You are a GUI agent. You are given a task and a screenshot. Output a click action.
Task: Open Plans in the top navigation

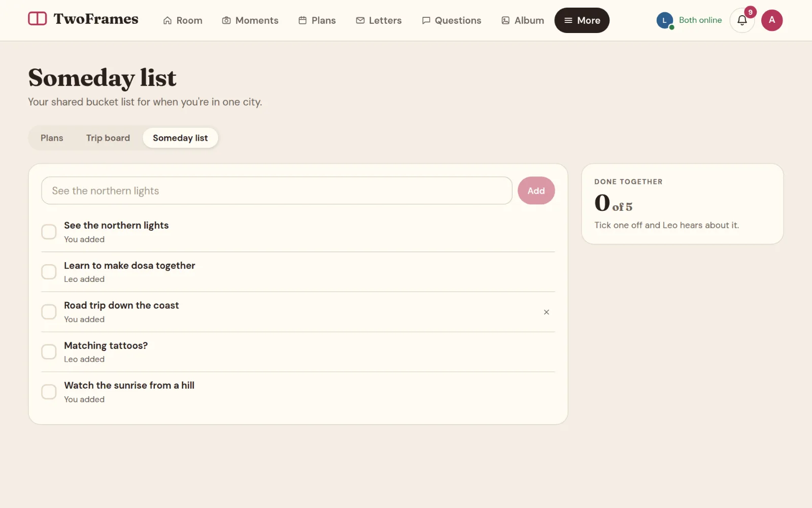[x=317, y=20]
